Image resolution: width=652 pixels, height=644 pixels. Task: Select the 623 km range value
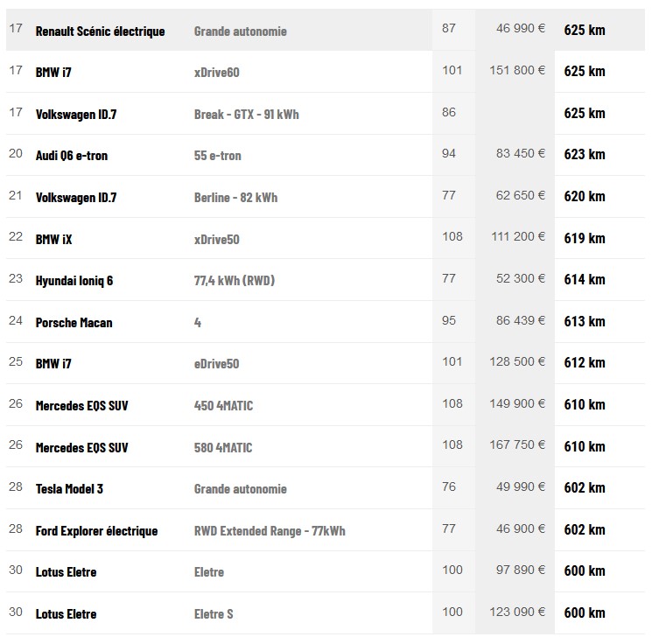(585, 155)
